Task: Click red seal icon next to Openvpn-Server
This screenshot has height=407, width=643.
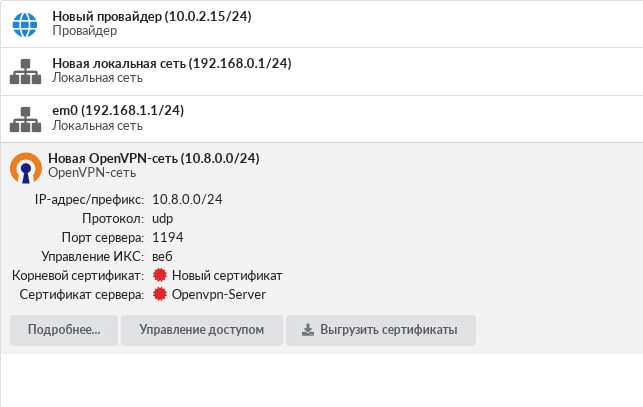Action: click(x=160, y=294)
